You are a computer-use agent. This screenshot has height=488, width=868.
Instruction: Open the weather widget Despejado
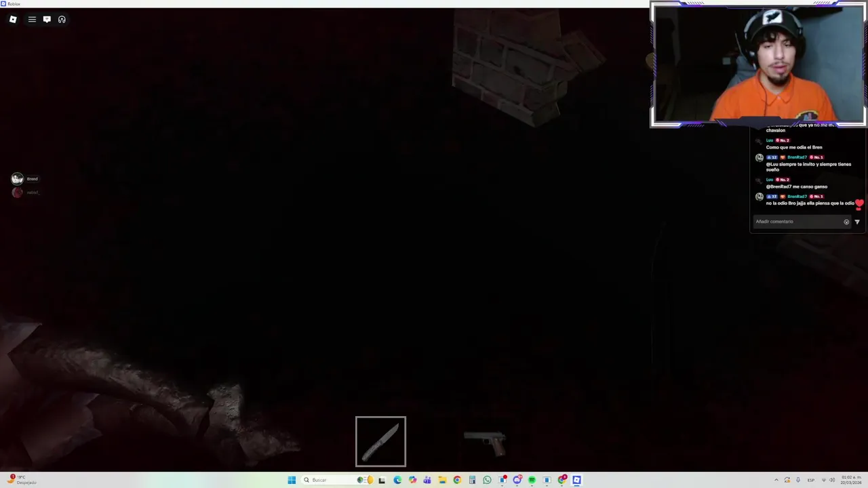tap(22, 480)
